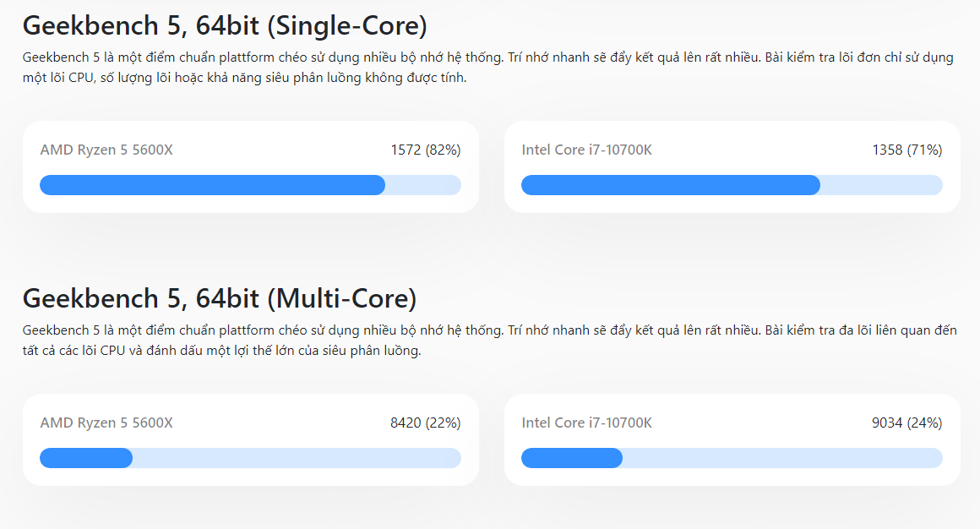The image size is (980, 529).
Task: Click Ryzen 5600X multi-core progress bar fill
Action: [x=86, y=458]
